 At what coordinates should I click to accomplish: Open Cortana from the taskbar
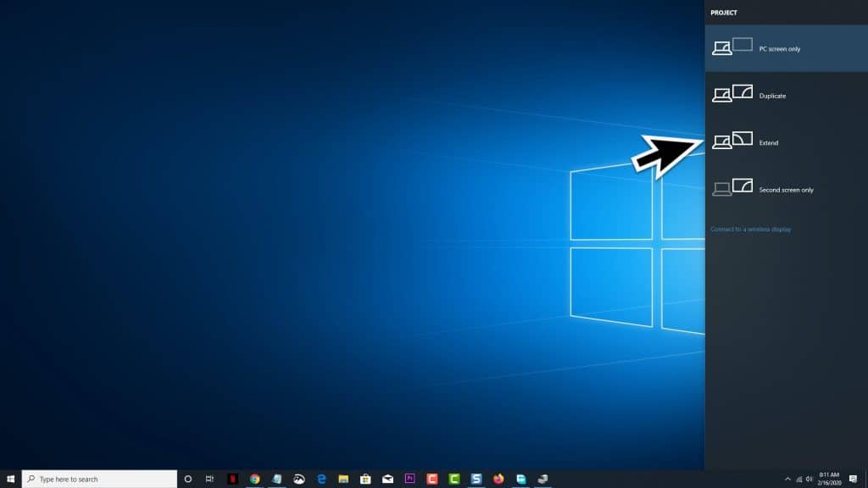point(188,477)
